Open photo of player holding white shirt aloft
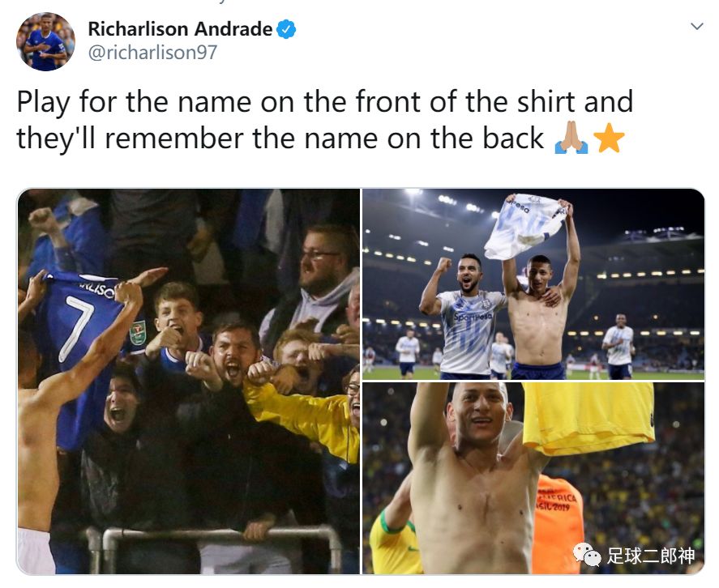Viewport: 719px width, 588px height. 533,284
